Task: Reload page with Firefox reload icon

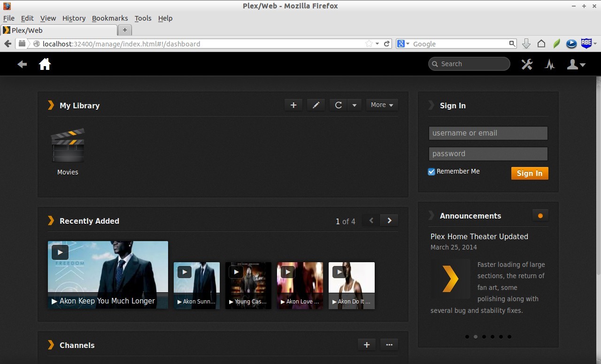Action: [387, 44]
